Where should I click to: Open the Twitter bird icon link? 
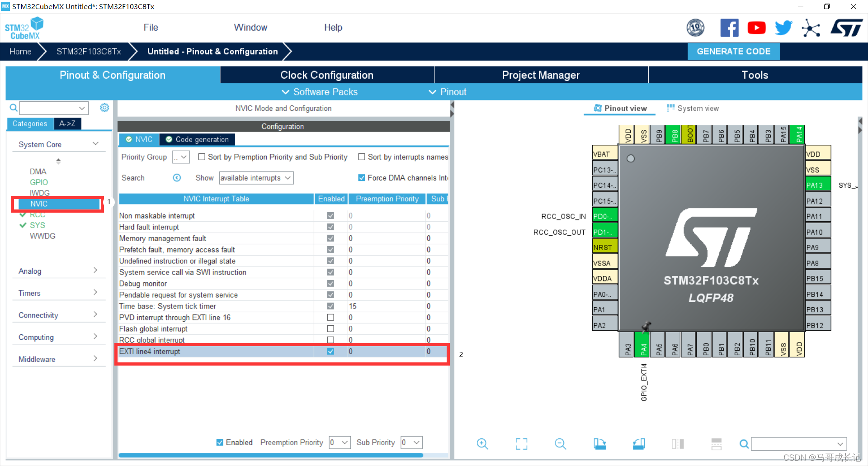coord(783,28)
